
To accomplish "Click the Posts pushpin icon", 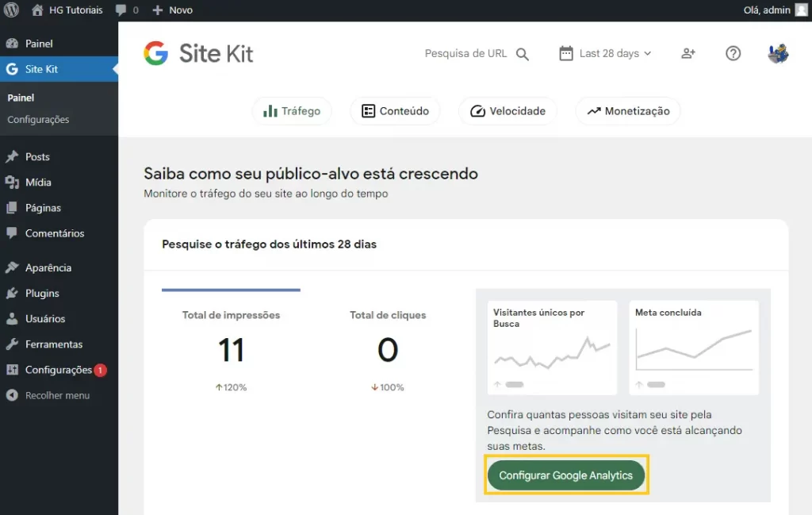I will point(12,156).
